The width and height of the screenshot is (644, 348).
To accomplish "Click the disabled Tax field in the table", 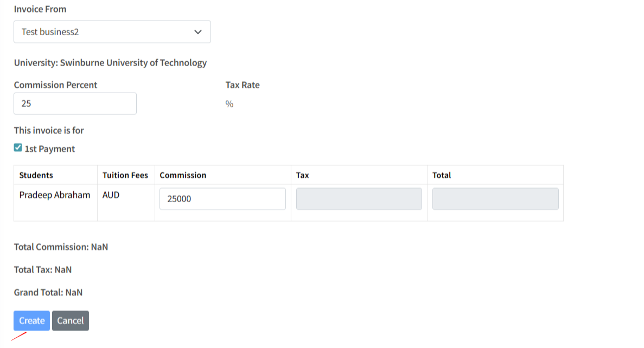I will point(359,199).
